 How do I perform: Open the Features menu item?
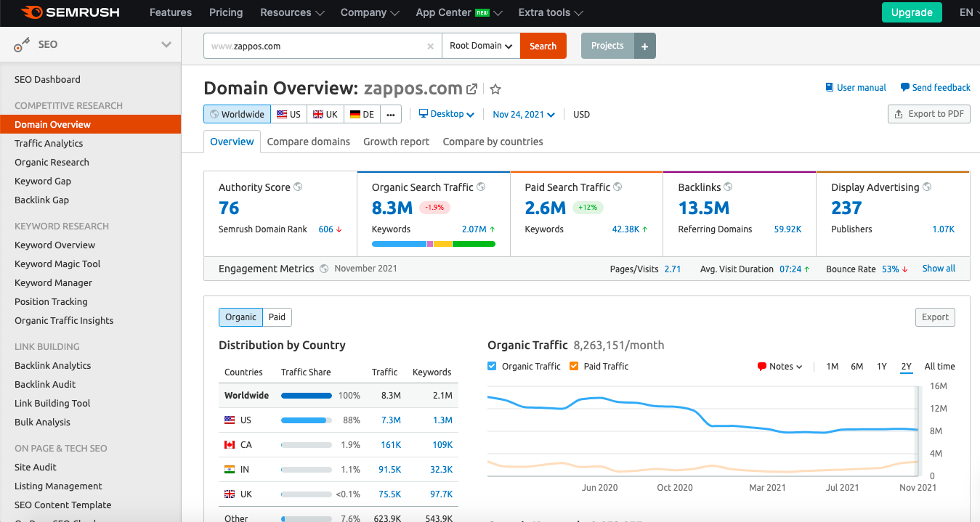tap(171, 12)
